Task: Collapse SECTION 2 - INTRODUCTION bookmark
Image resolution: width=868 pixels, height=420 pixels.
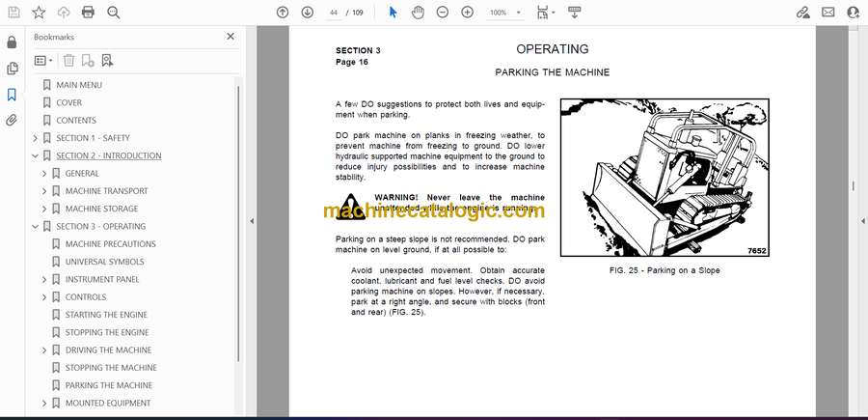Action: [36, 155]
